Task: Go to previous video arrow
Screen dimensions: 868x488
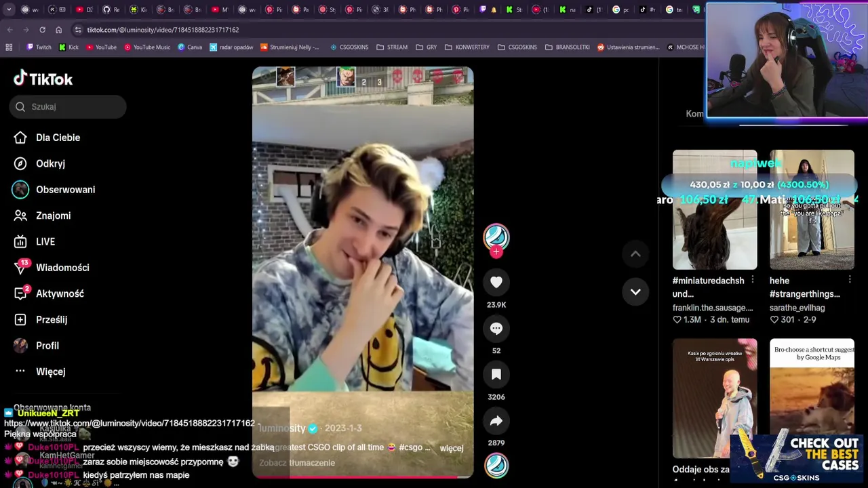Action: point(635,254)
